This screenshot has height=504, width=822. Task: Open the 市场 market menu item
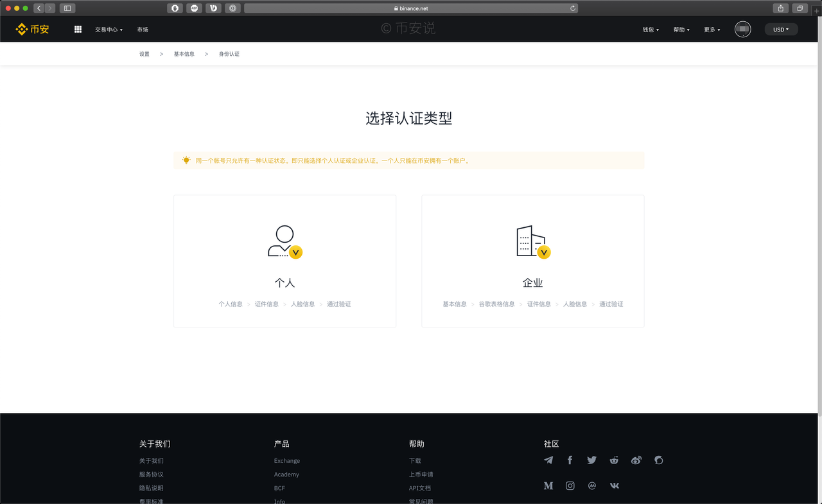coord(143,30)
